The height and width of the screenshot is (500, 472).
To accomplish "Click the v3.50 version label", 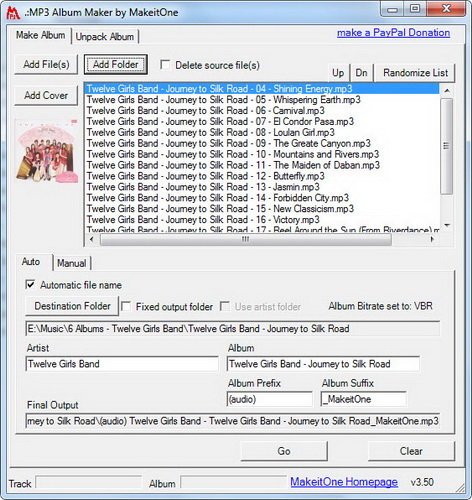I will [422, 482].
